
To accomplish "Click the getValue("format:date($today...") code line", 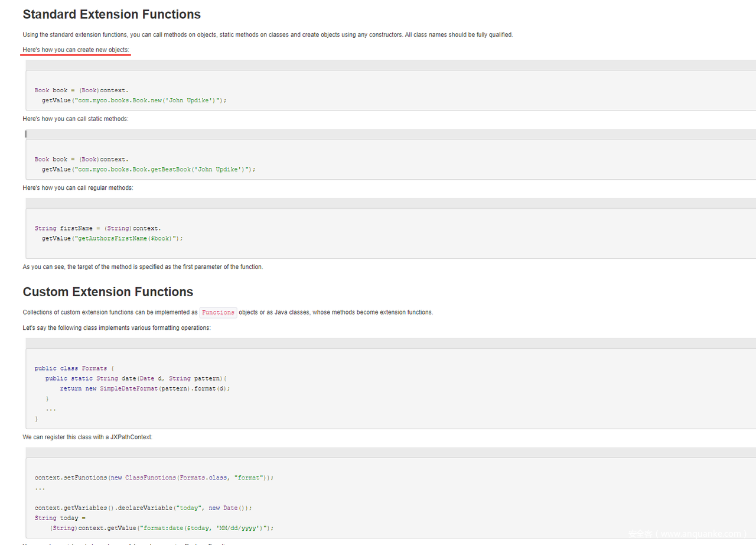I will (x=161, y=528).
